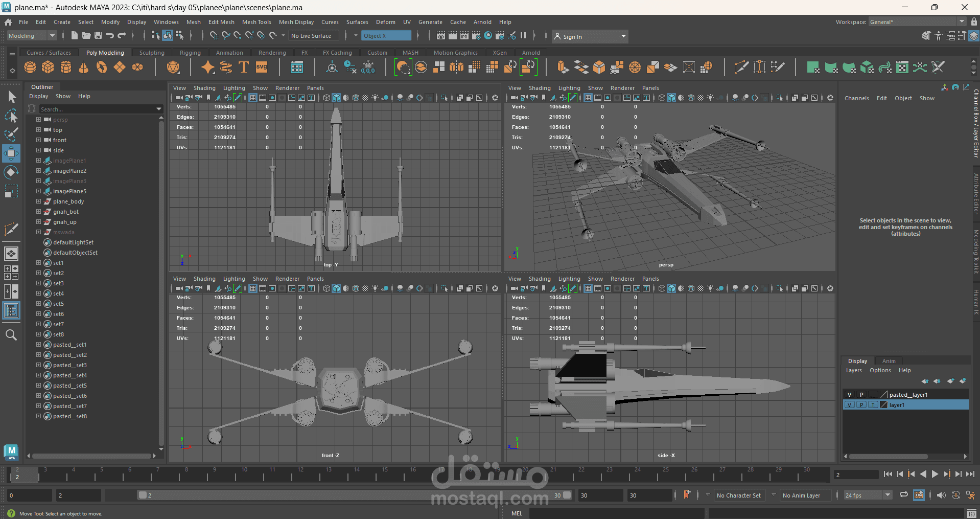Expand the set1 node in Outliner
Image resolution: width=980 pixels, height=519 pixels.
(38, 263)
